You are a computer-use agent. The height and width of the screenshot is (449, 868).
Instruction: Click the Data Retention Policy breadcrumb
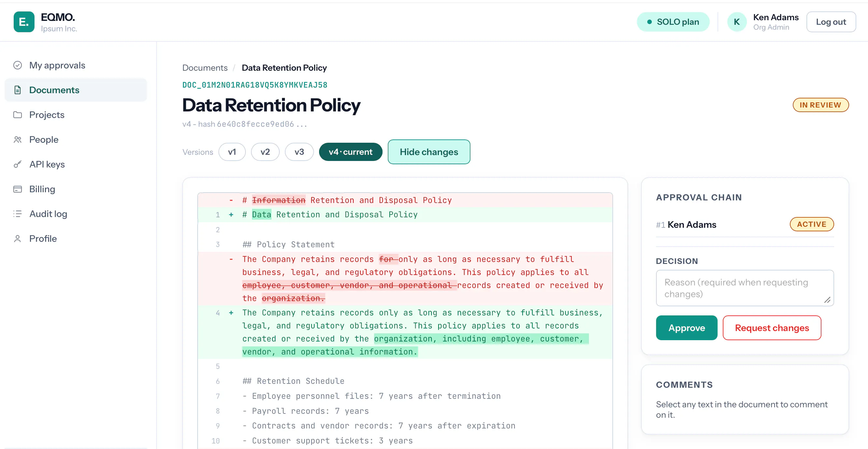(284, 68)
